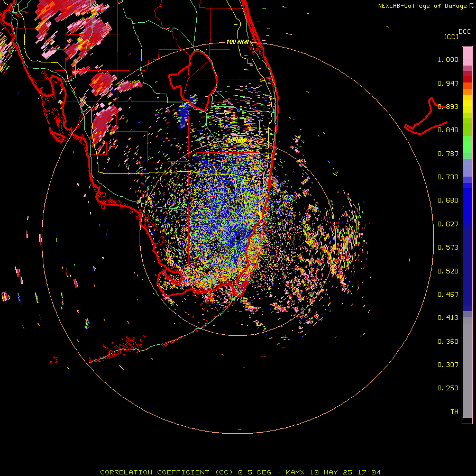The width and height of the screenshot is (476, 476).
Task: Pick the gray color bar segment
Action: (x=467, y=368)
